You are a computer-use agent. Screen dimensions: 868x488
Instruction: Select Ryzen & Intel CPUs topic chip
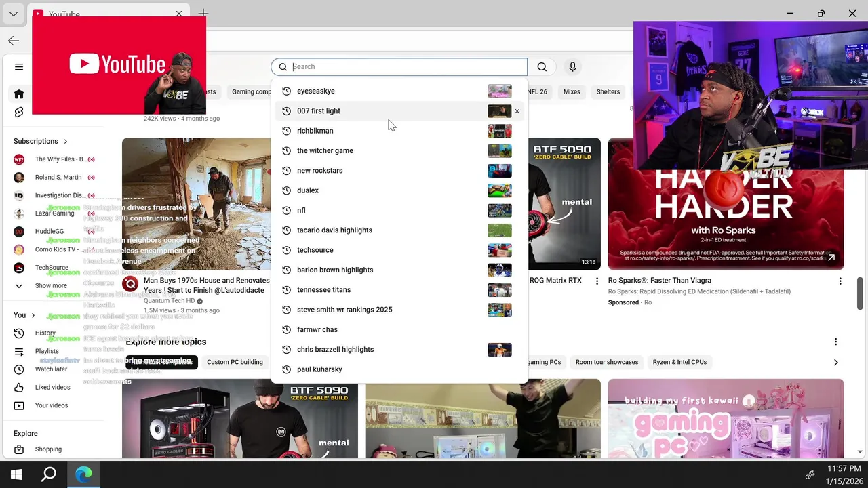pyautogui.click(x=679, y=362)
